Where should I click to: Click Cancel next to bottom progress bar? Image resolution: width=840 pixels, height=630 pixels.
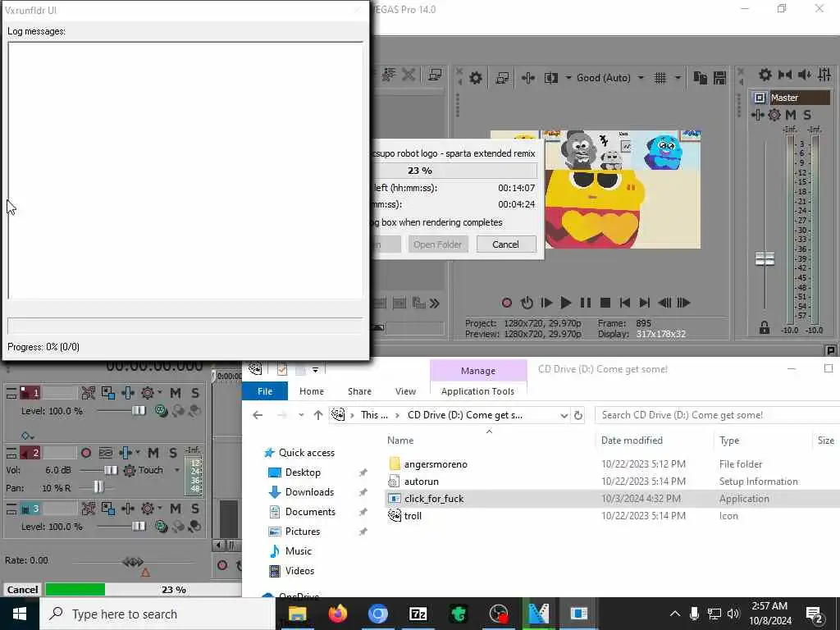[x=22, y=590]
